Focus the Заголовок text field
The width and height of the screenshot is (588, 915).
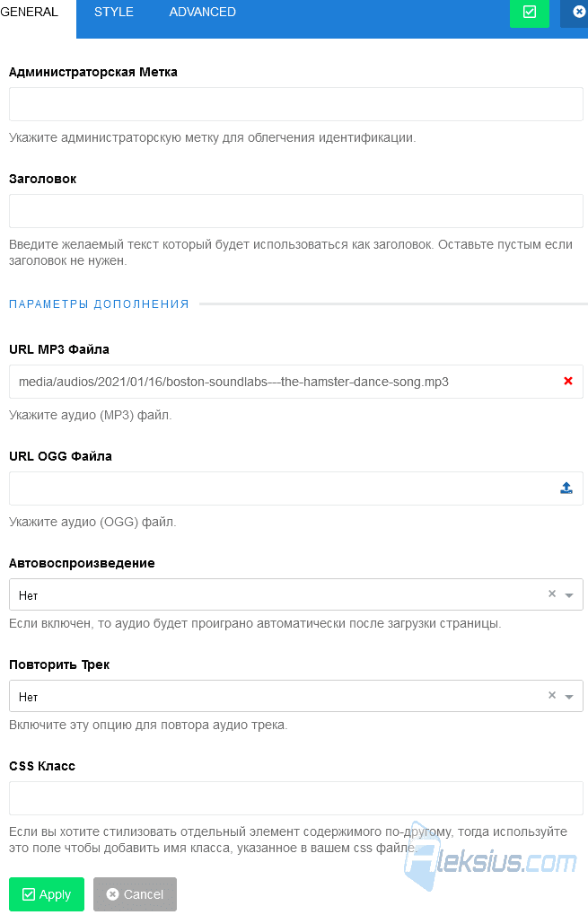[x=295, y=211]
